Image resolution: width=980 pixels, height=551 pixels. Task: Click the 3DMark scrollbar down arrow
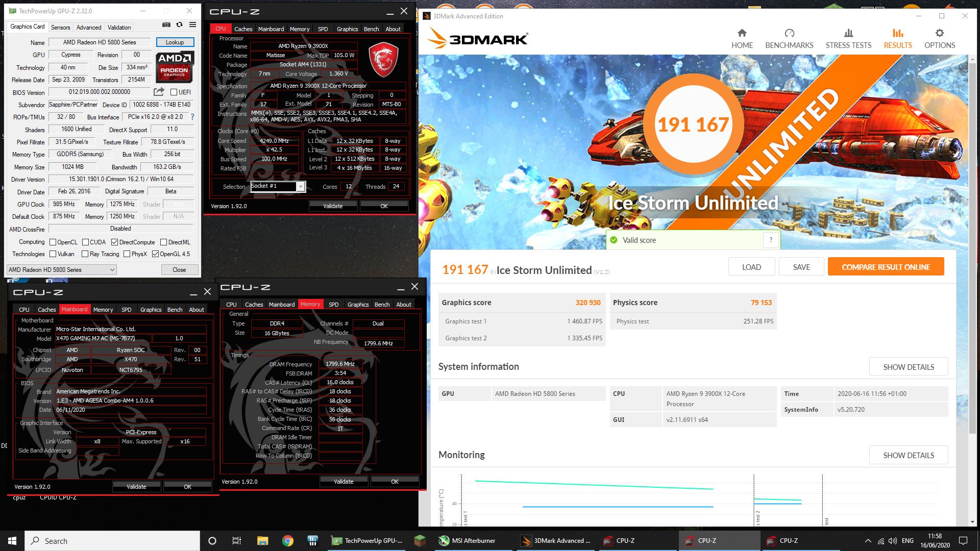coord(972,522)
